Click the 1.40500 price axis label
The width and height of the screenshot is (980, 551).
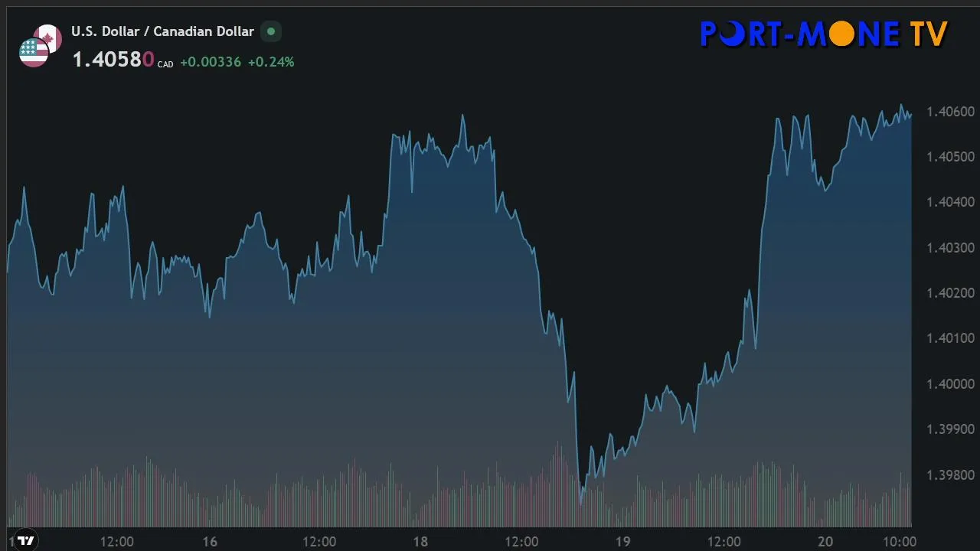tap(950, 157)
